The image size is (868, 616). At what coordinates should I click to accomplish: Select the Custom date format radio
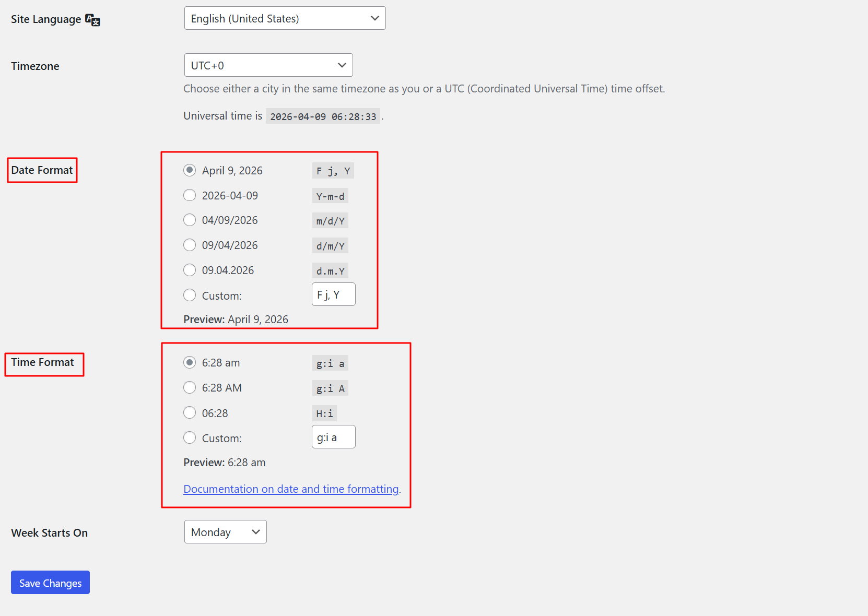[x=190, y=295]
